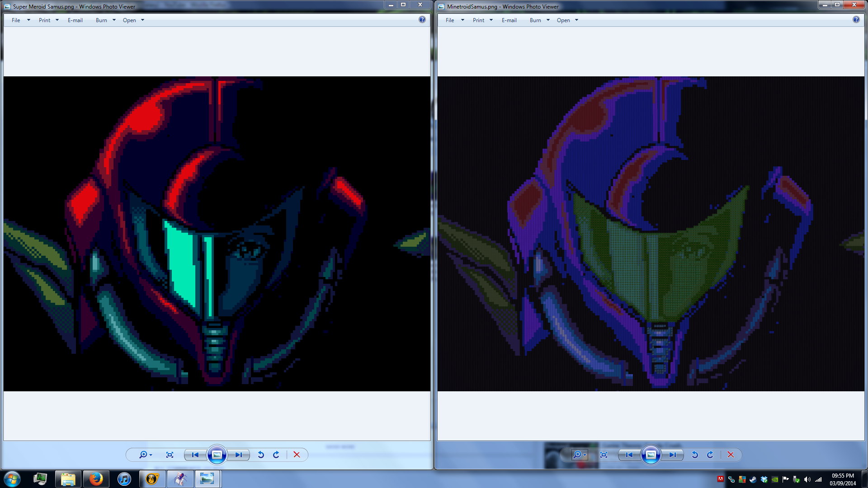868x488 pixels.
Task: Rotate counterclockwise in MinetroidSamus window
Action: (695, 455)
